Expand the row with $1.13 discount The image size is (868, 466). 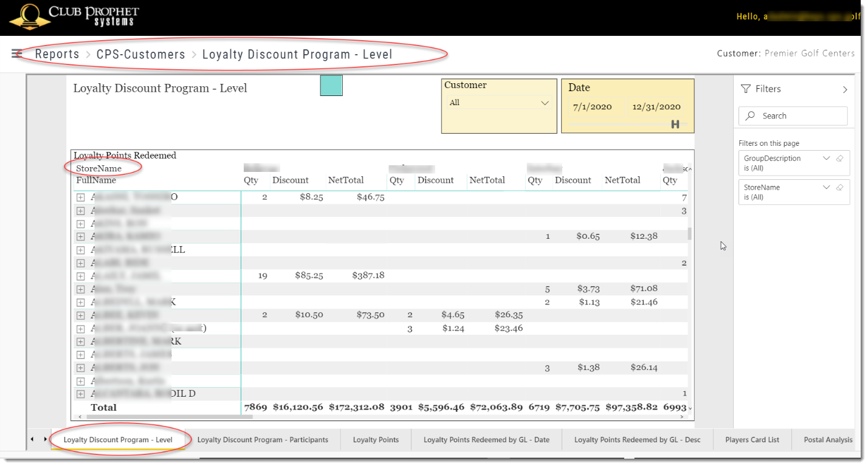point(80,303)
